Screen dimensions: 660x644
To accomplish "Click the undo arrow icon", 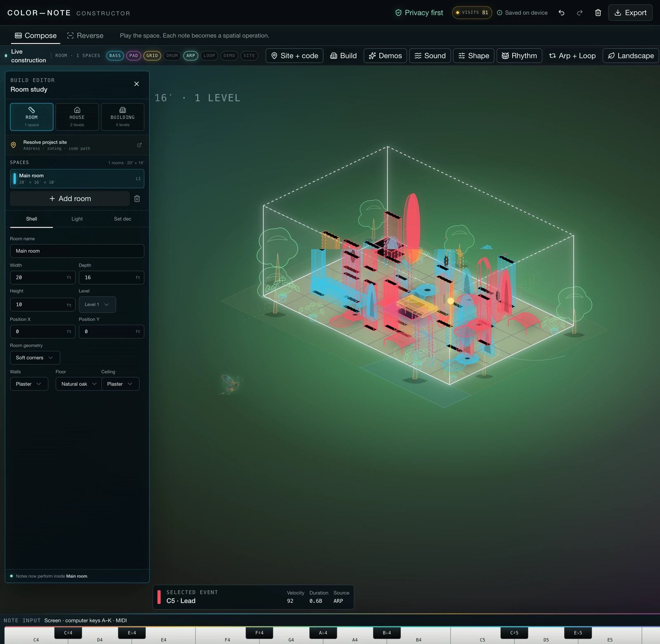I will point(561,13).
